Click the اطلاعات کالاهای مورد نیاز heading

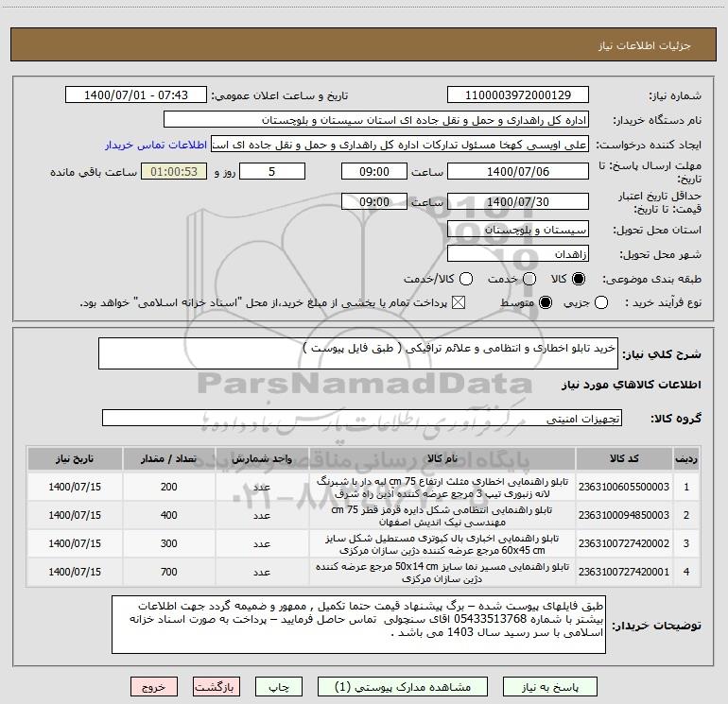click(x=631, y=385)
